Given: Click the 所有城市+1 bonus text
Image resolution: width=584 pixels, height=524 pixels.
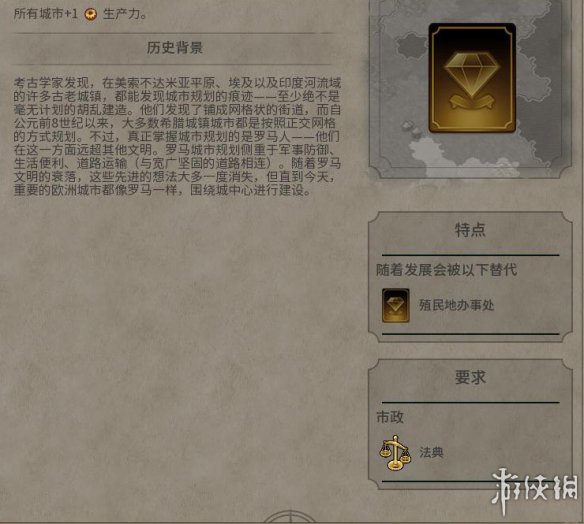Looking at the screenshot, I should (46, 14).
